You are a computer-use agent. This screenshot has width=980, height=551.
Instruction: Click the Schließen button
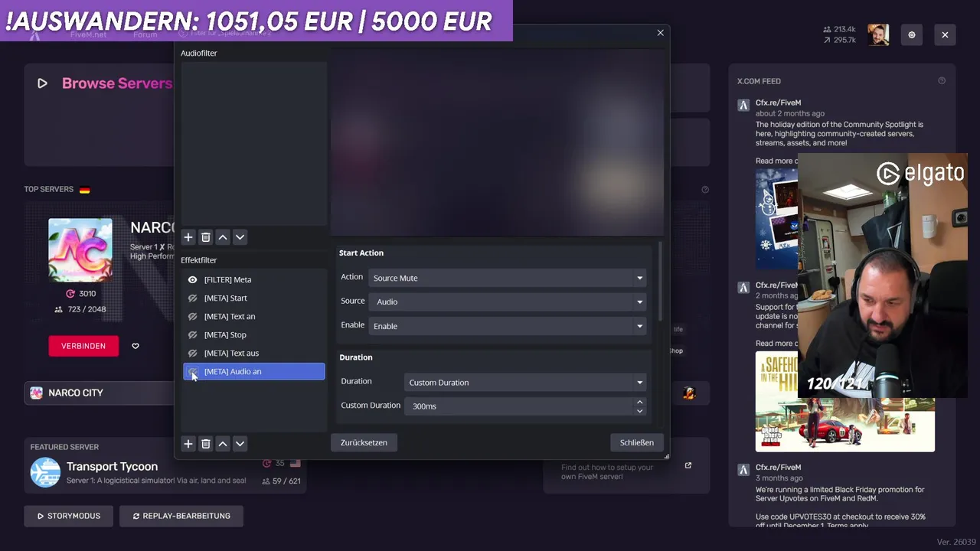pyautogui.click(x=637, y=442)
